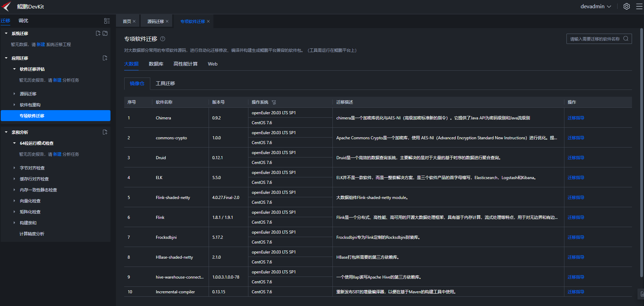Open 计算精度分析 in the sidebar
644x306 pixels.
[32, 234]
